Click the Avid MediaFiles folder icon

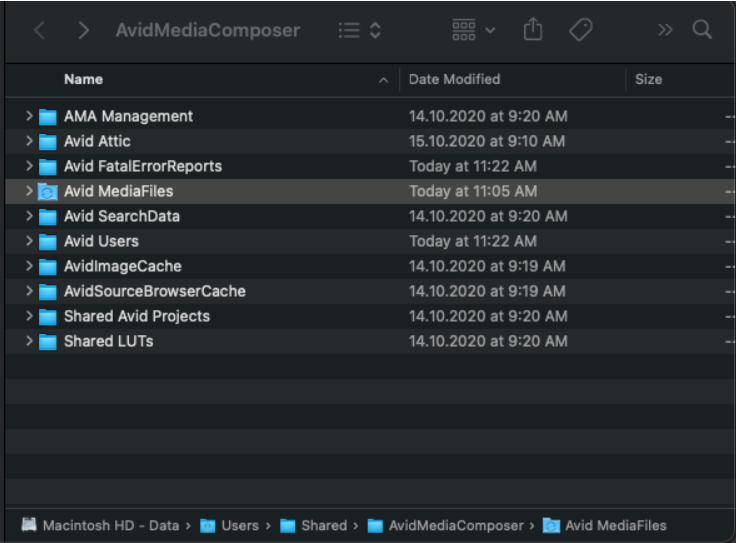pos(48,191)
